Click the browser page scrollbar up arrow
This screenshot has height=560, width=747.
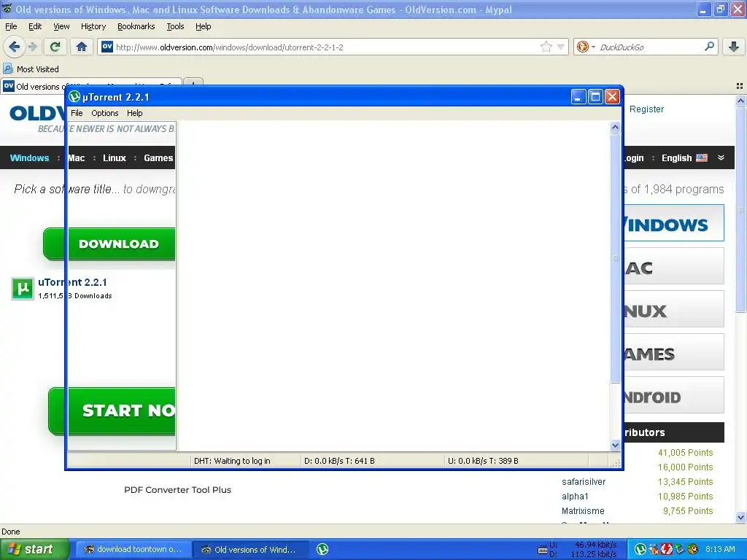(741, 101)
